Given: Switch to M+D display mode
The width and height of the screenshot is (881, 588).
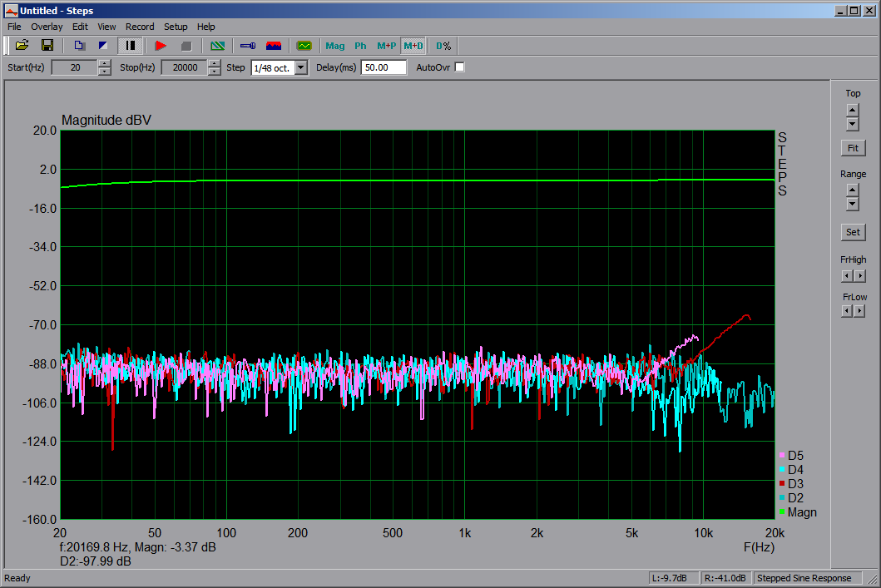Looking at the screenshot, I should tap(413, 46).
